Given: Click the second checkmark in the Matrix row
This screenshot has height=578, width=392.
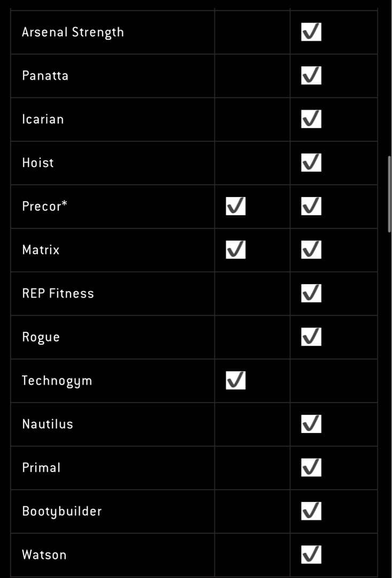Looking at the screenshot, I should pos(311,249).
